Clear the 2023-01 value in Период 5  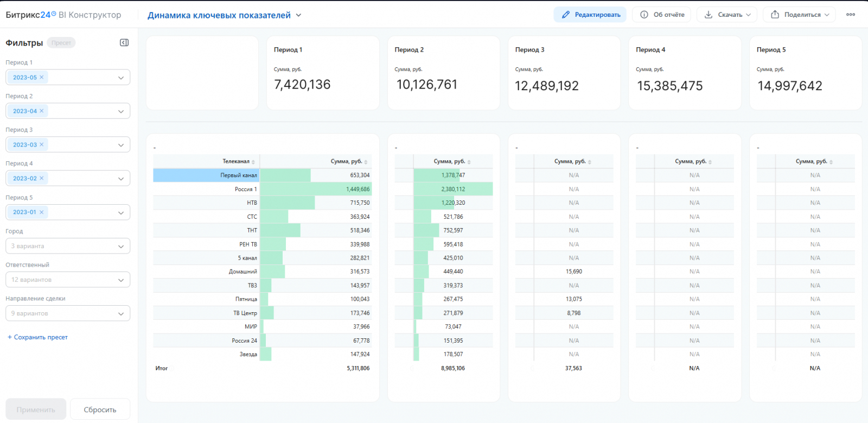tap(42, 212)
